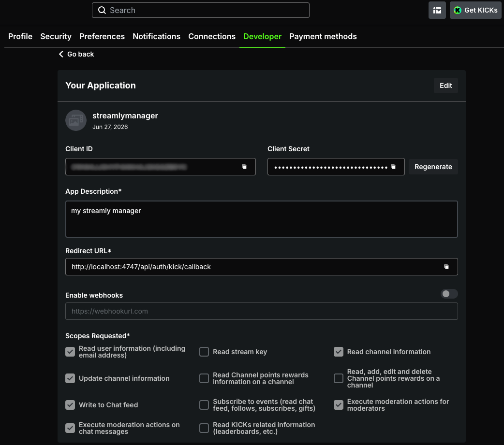Copy the Redirect URL
The height and width of the screenshot is (445, 504).
[x=446, y=267]
